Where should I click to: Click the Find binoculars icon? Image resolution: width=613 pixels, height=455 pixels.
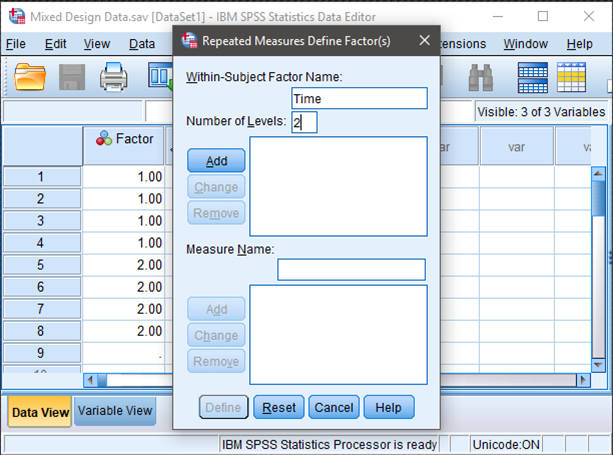pos(480,77)
